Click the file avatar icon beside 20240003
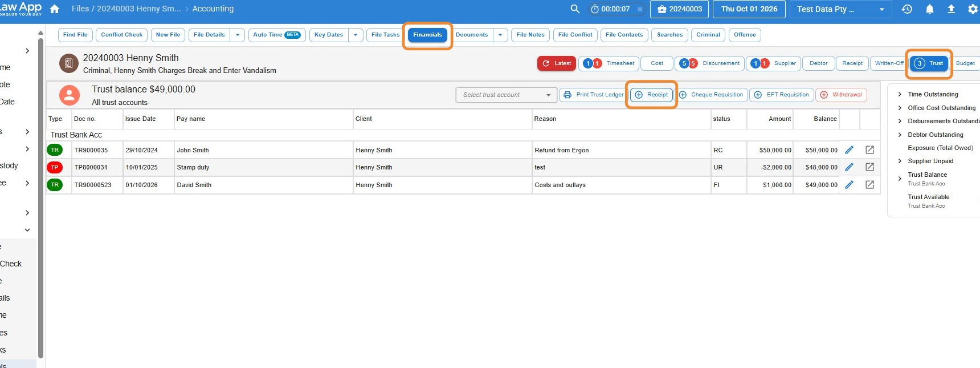Viewport: 980px width, 368px height. (x=69, y=63)
